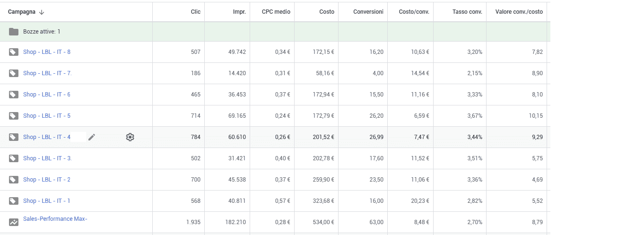Open campaign Shop - LBL - IT - 7
The image size is (644, 235).
[x=47, y=73]
